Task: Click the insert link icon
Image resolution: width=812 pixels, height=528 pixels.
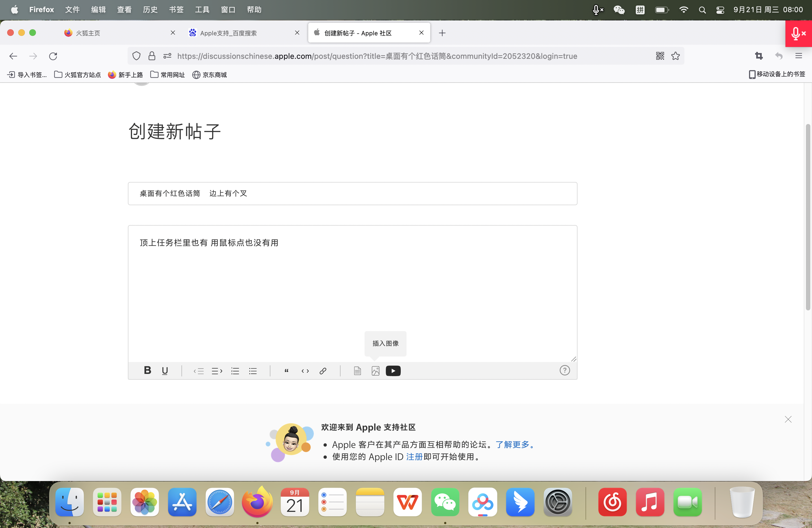Action: 323,371
